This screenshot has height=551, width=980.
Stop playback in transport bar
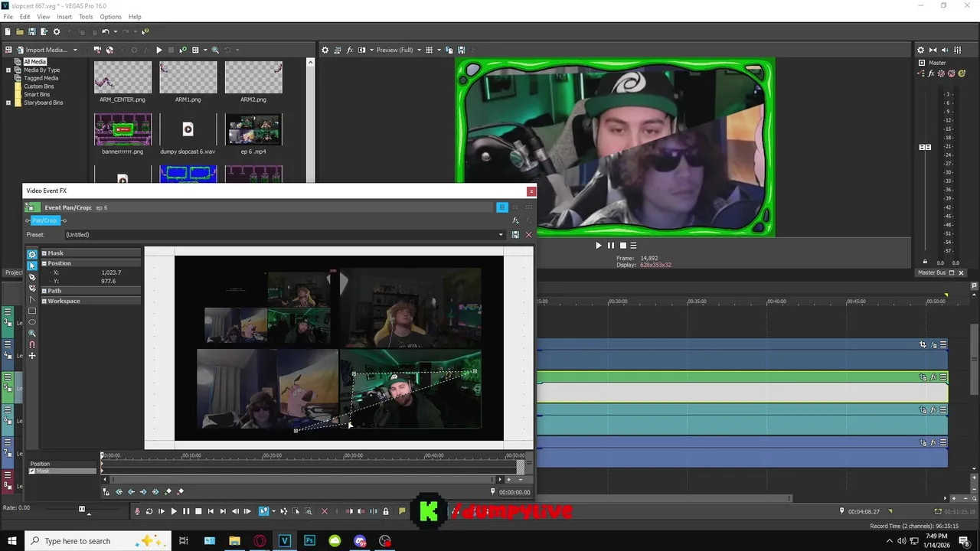pyautogui.click(x=198, y=511)
